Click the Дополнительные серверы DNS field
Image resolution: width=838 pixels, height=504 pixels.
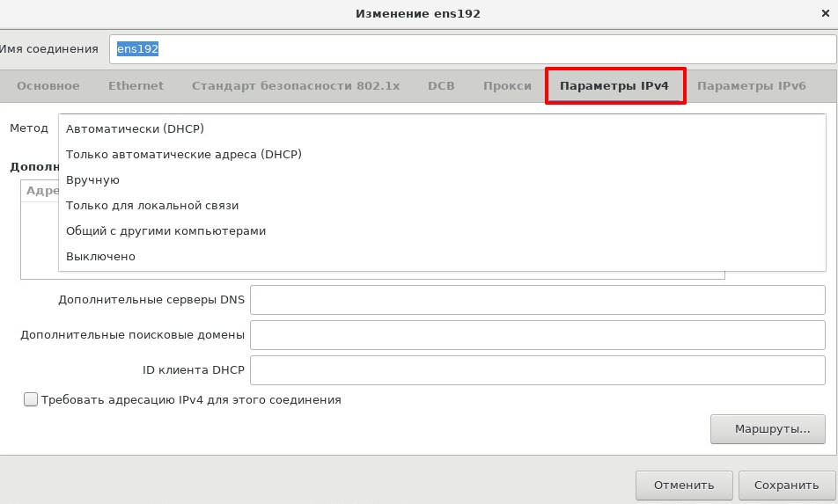538,300
